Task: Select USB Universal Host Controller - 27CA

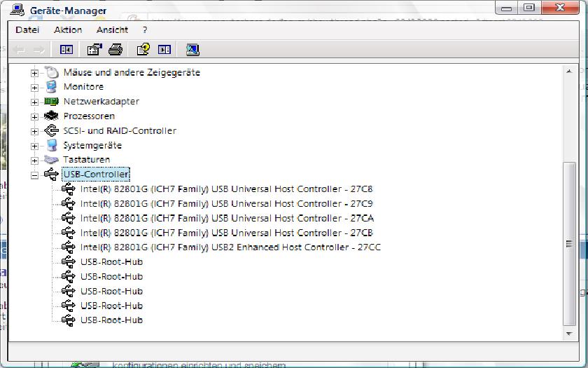Action: click(x=227, y=218)
